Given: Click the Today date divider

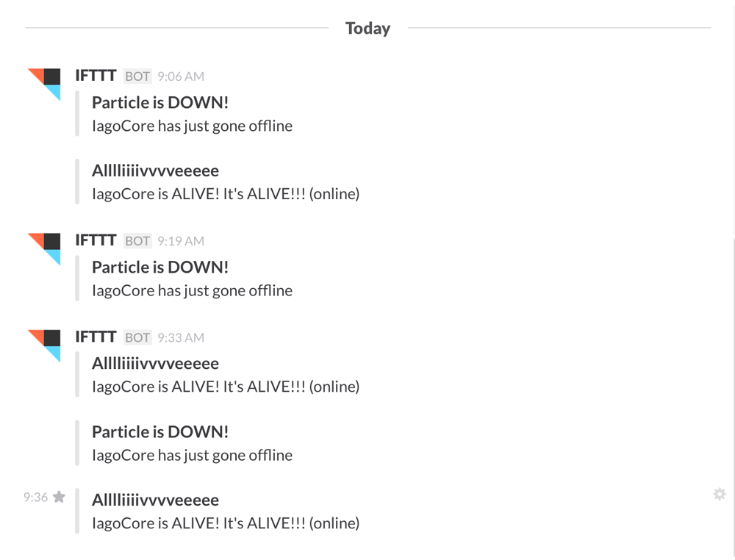Looking at the screenshot, I should click(x=367, y=29).
